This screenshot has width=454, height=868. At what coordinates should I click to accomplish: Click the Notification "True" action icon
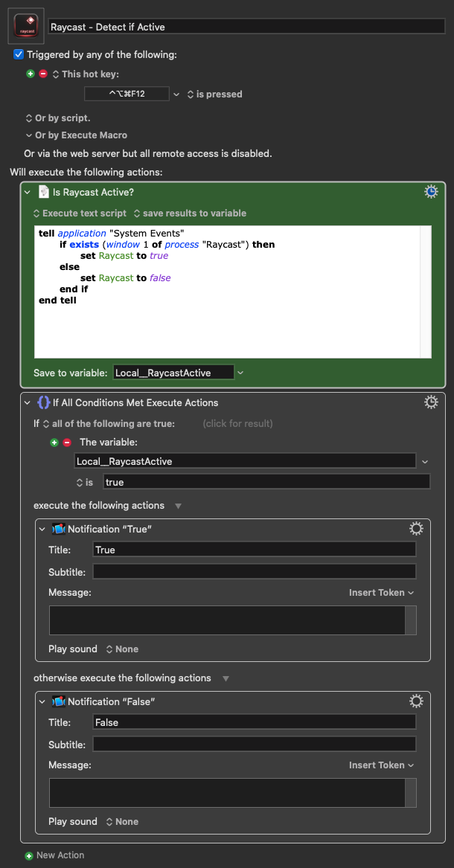59,530
